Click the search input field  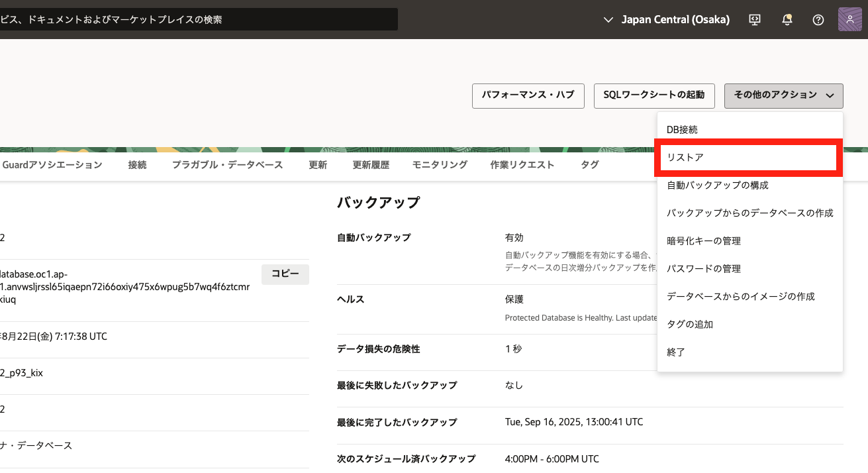point(199,20)
